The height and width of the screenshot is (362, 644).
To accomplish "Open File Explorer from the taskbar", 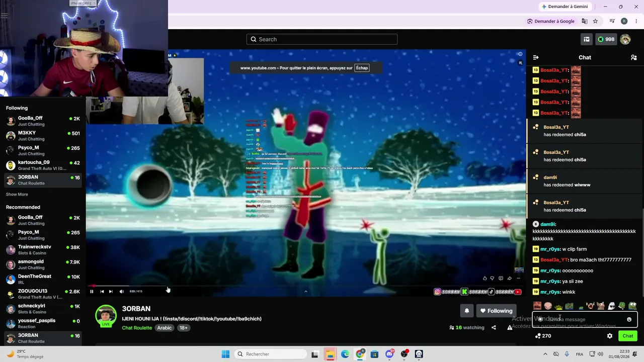I will [330, 354].
